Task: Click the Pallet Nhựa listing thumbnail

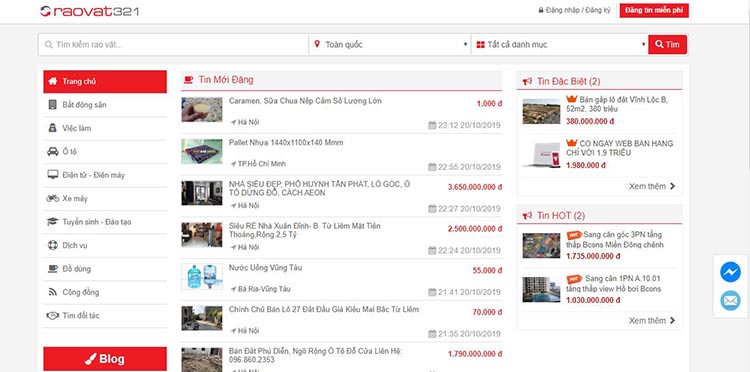Action: point(202,151)
